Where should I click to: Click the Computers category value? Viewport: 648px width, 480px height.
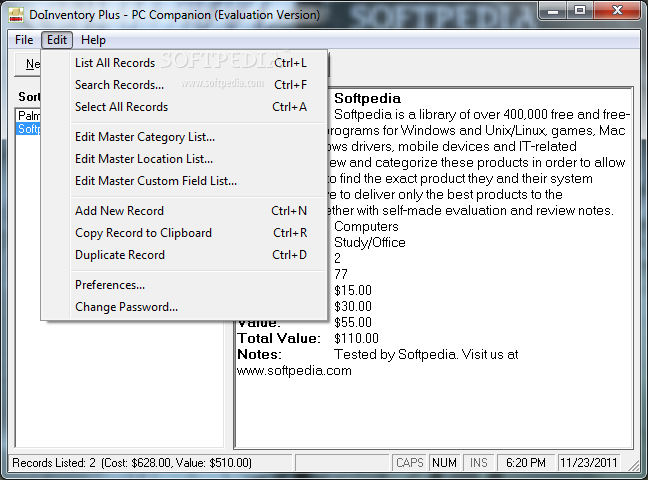pos(366,227)
